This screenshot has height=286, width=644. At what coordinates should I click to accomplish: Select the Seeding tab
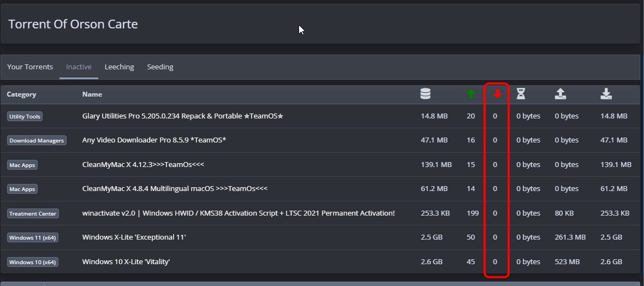tap(160, 67)
